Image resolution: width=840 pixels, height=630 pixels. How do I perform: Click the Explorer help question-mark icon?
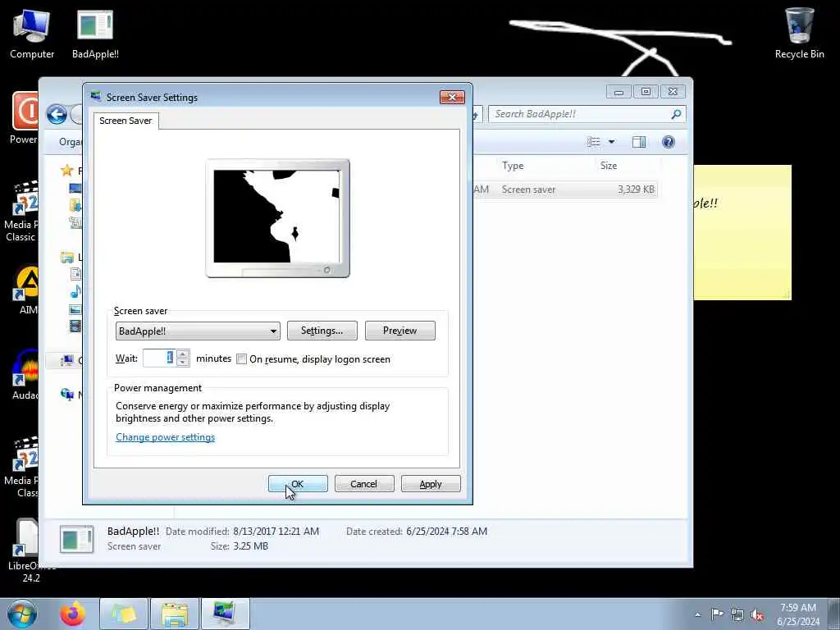(668, 142)
